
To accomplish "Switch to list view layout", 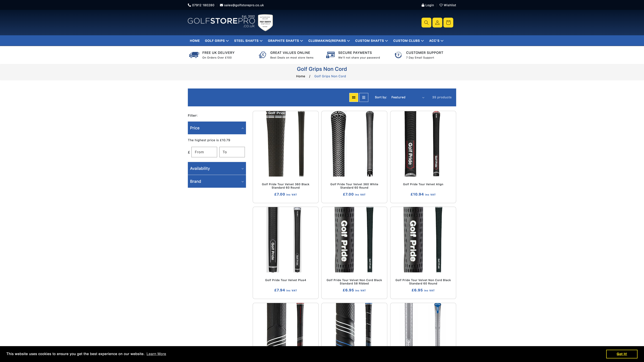I will coord(364,97).
